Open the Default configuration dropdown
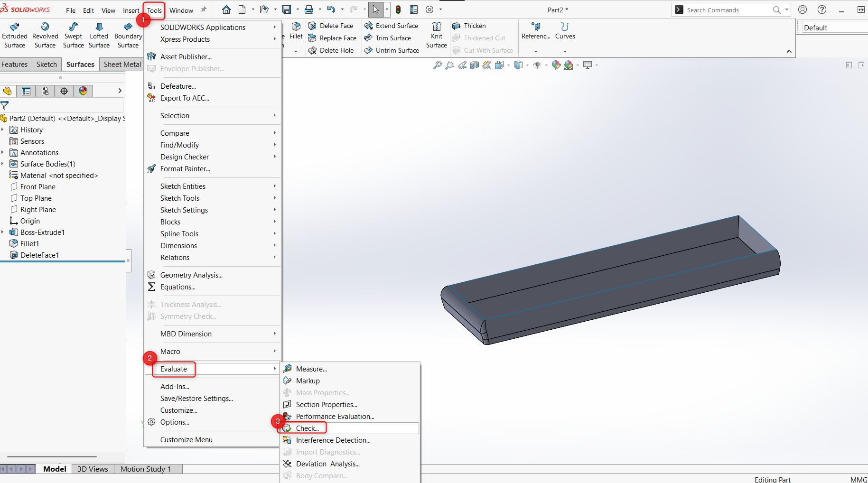Screen dimensions: 868x483 coord(834,27)
